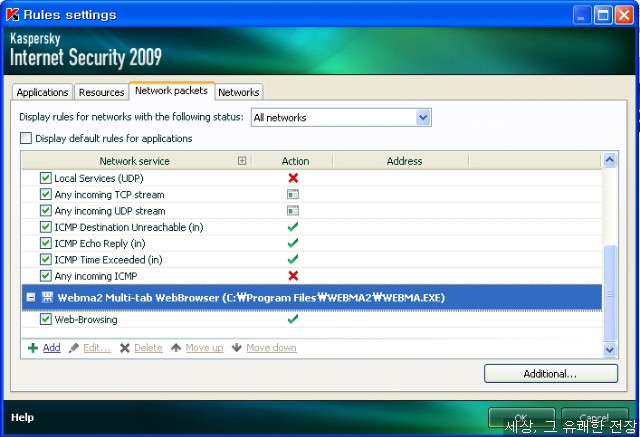Select the 'Any incoming ICMP' row text

pyautogui.click(x=96, y=276)
